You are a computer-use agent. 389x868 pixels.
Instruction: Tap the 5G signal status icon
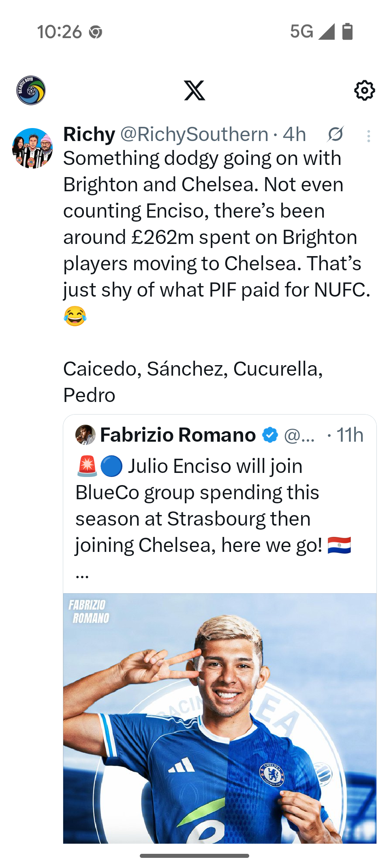(x=312, y=32)
